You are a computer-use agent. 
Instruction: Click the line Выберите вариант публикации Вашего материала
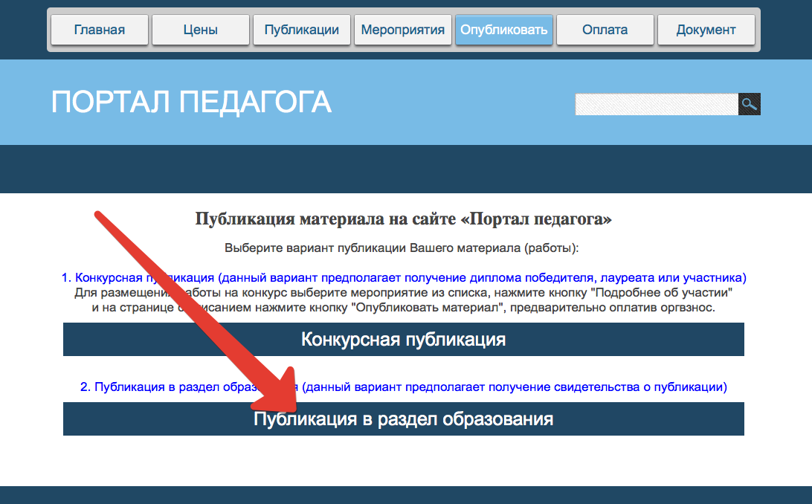402,248
